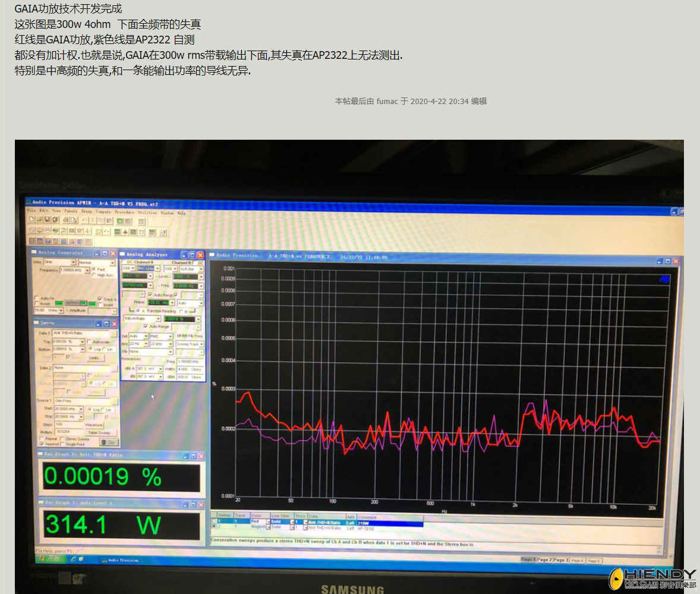Toggle the Single Point checkbox

[x=62, y=444]
